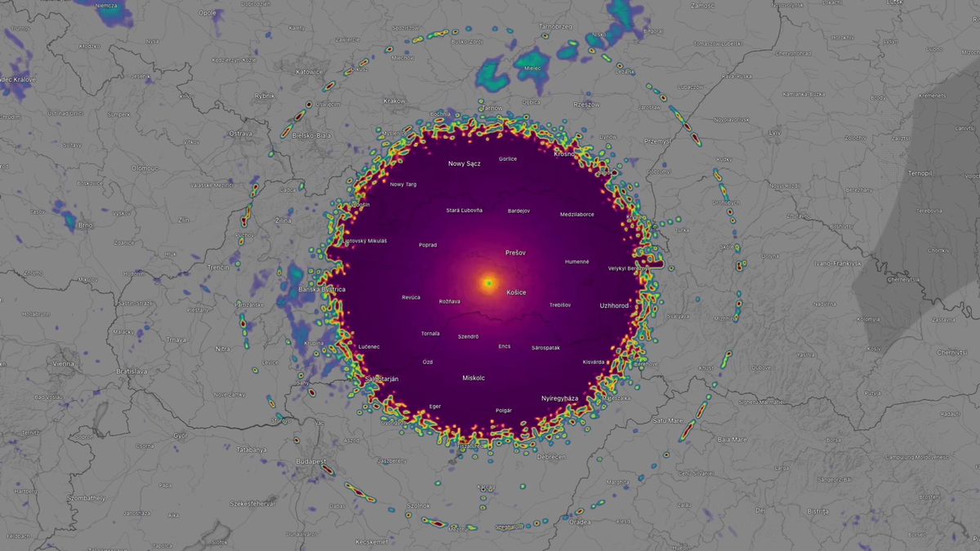Screen dimensions: 980x551
Task: Click the Budapest city label
Action: (x=310, y=462)
